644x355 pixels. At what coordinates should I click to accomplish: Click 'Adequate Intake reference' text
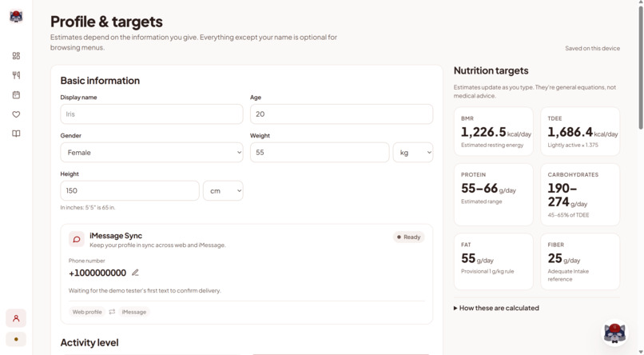[568, 275]
